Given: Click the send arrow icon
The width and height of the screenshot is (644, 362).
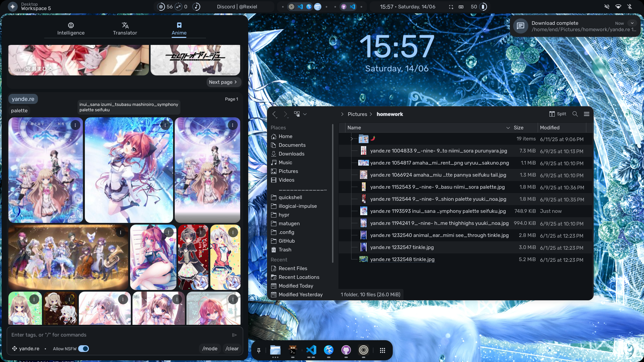Looking at the screenshot, I should point(234,335).
